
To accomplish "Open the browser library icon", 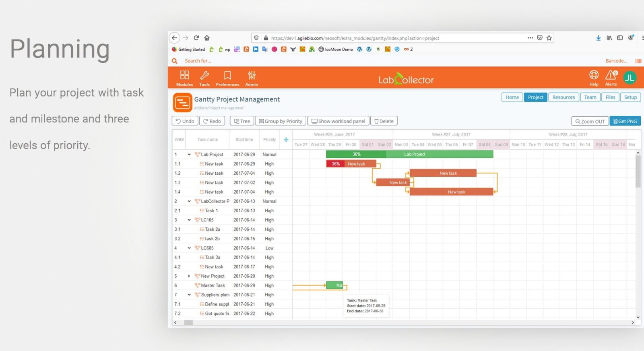I will click(609, 38).
